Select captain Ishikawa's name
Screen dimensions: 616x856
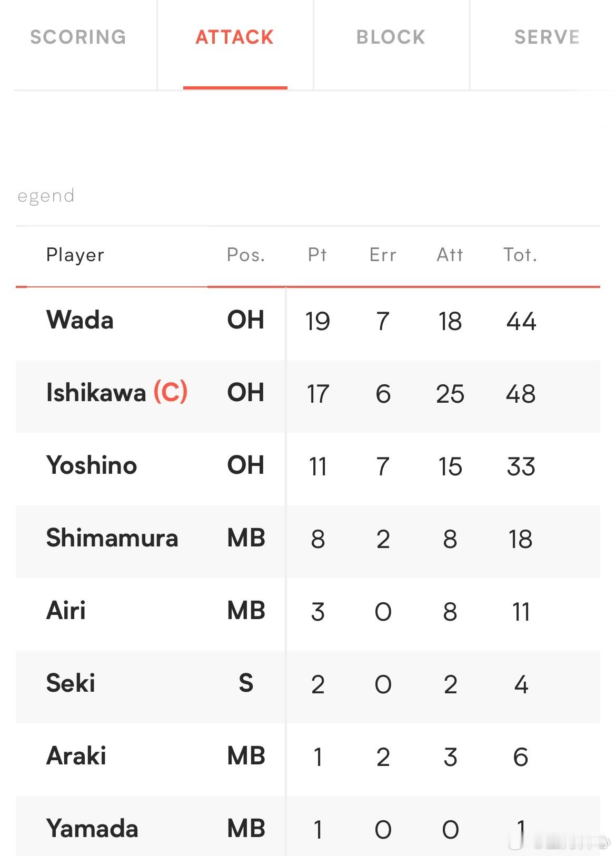[x=96, y=393]
